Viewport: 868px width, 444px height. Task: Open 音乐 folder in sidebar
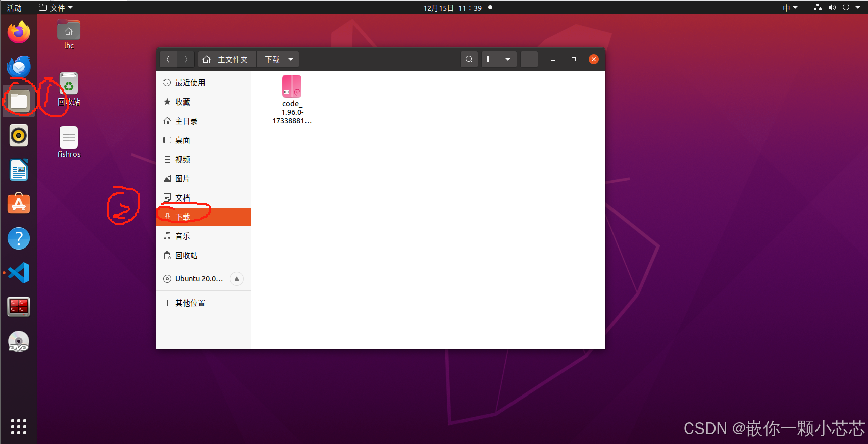(x=203, y=236)
